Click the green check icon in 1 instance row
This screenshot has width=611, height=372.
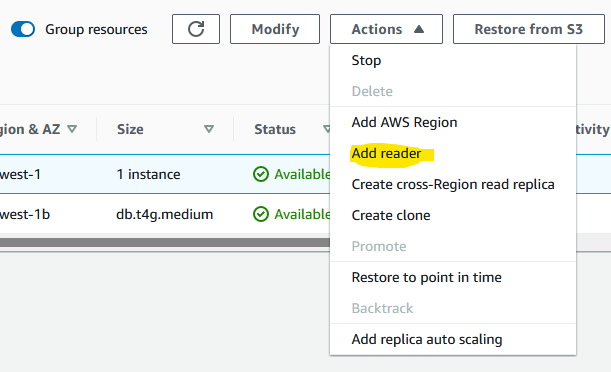coord(261,174)
